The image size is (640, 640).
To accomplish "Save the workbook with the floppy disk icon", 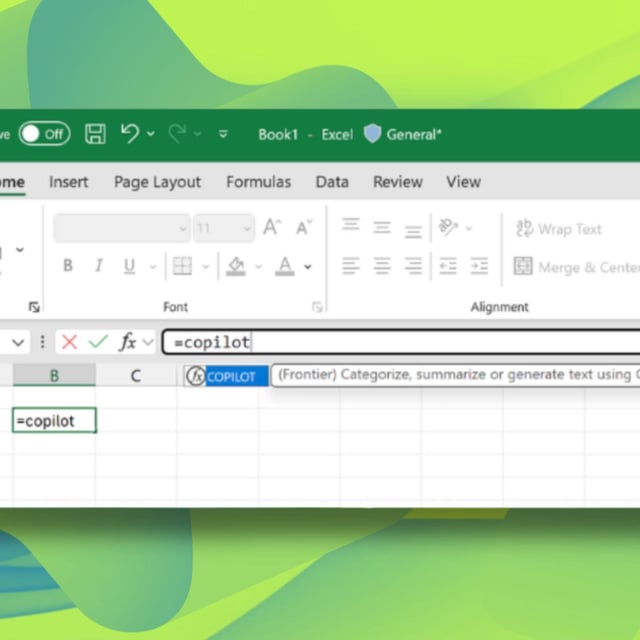I will [x=95, y=134].
